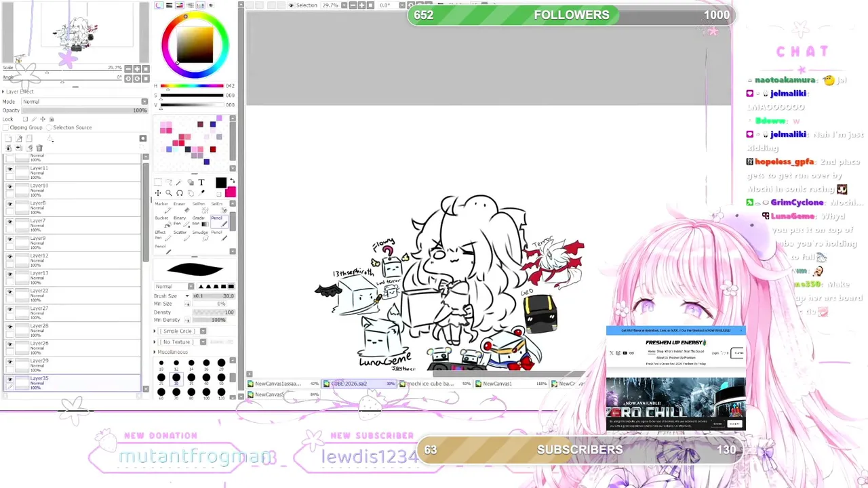
Task: Switch to the CUBE 2026.sai2 canvas tab
Action: 359,384
